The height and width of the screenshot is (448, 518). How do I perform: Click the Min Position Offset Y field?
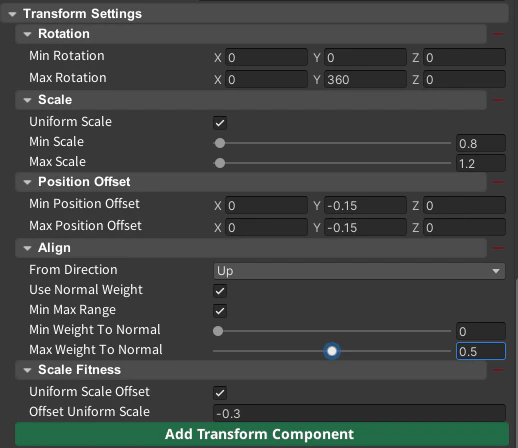(x=365, y=205)
